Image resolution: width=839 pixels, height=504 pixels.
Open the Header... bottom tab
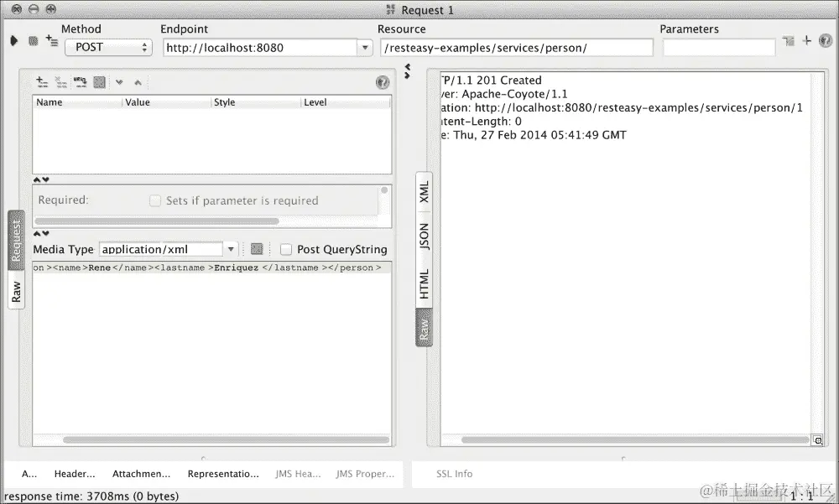(x=75, y=474)
